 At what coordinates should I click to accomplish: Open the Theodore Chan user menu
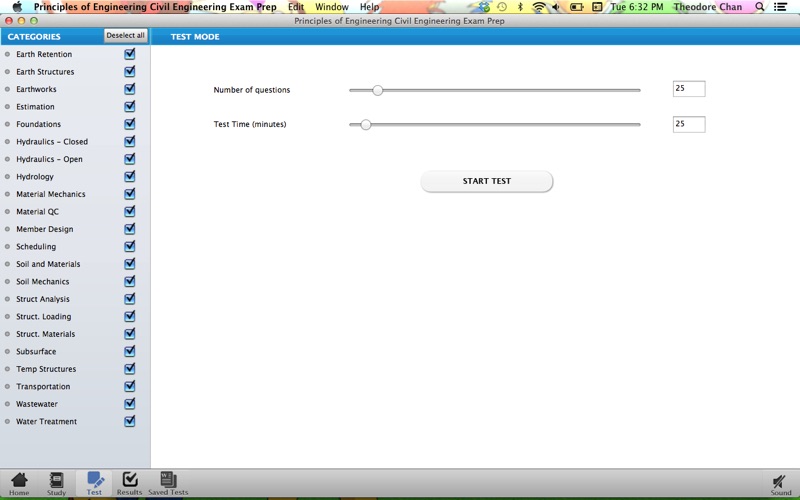click(x=708, y=7)
